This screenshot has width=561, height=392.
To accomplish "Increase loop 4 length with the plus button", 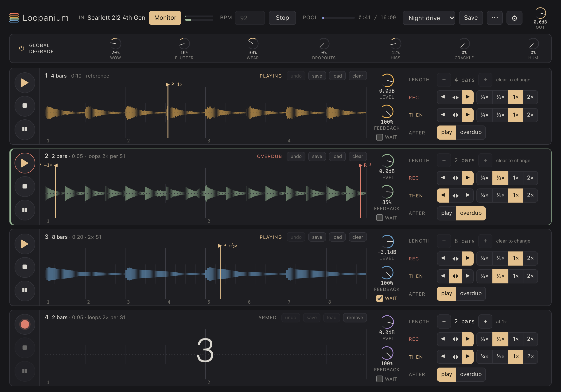I will point(485,322).
